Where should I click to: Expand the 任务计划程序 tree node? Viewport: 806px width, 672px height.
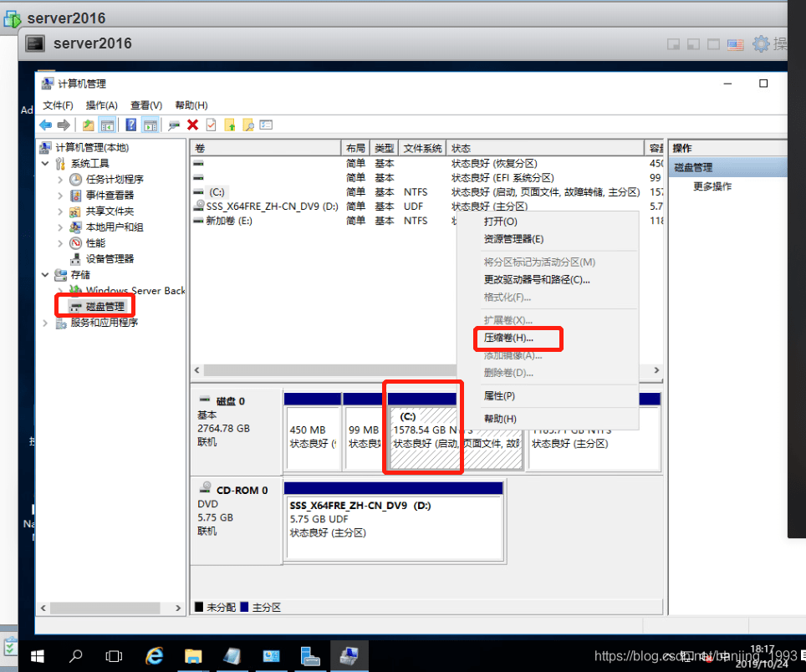click(x=60, y=179)
